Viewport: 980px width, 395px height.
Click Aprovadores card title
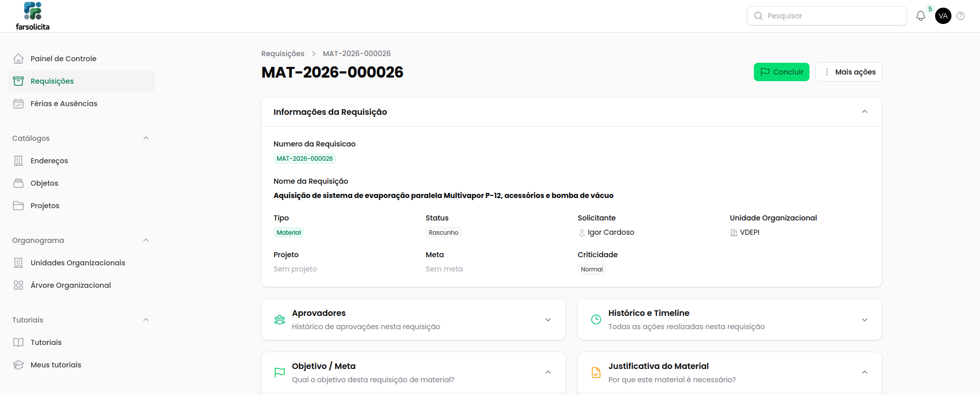(319, 313)
